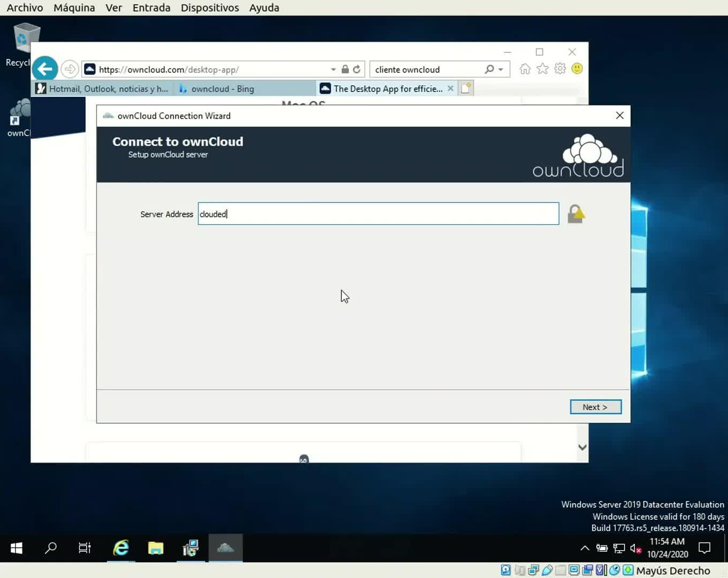728x578 pixels.
Task: Click inside the Server Address field
Action: point(378,214)
